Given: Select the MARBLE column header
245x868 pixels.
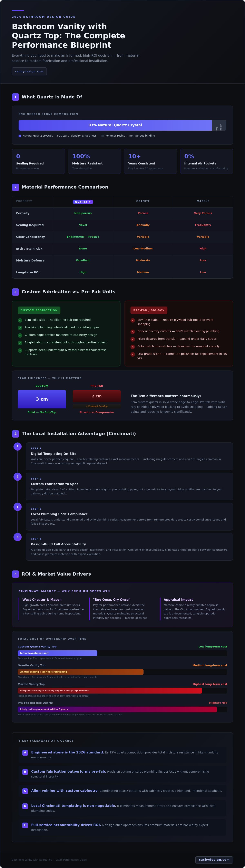Looking at the screenshot, I should pyautogui.click(x=203, y=201).
